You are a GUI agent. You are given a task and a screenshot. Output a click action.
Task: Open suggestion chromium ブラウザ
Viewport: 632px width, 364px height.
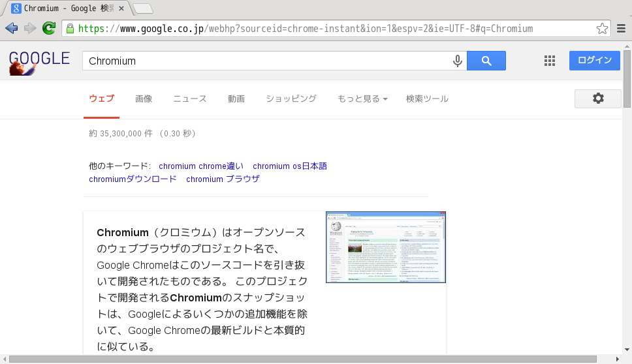[x=223, y=179]
